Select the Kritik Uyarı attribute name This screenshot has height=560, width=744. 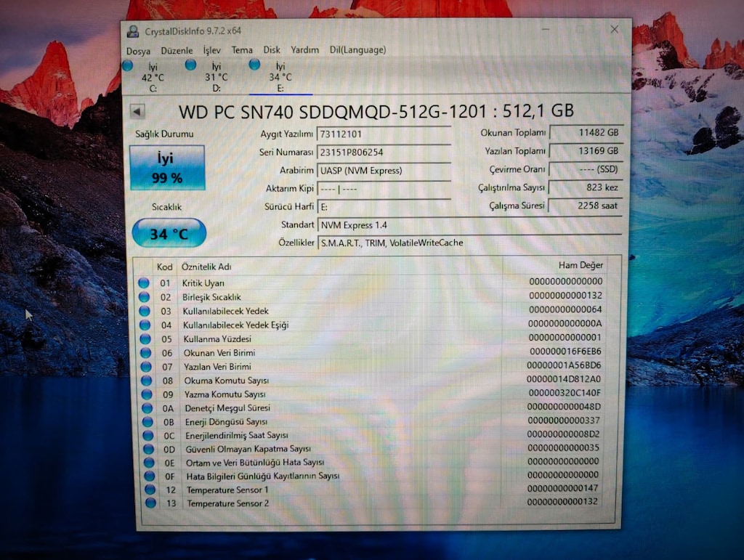click(x=203, y=283)
